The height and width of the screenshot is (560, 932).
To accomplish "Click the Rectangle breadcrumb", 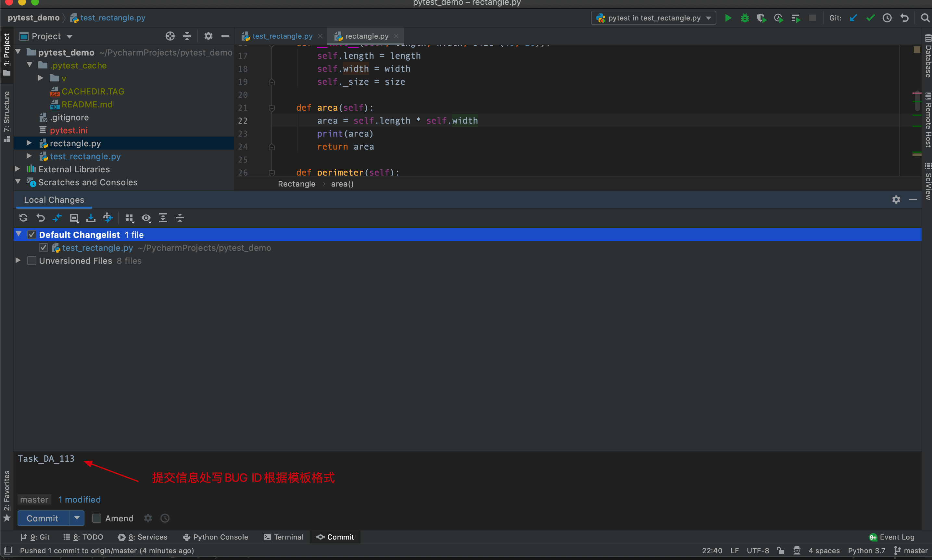I will [296, 184].
